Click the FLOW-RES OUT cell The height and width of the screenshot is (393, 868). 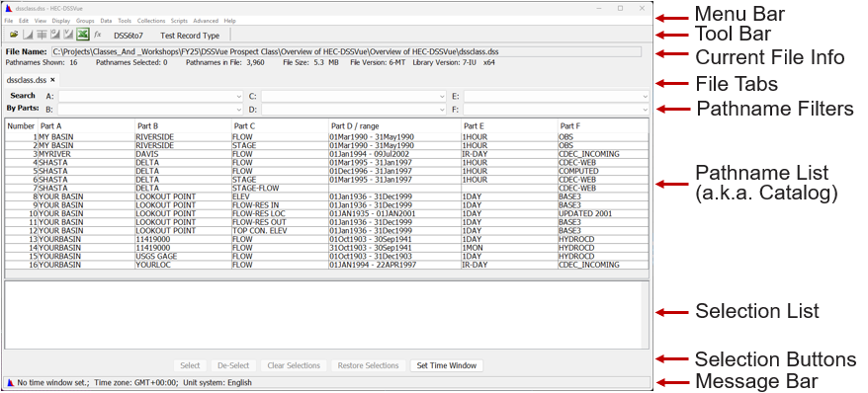point(280,222)
